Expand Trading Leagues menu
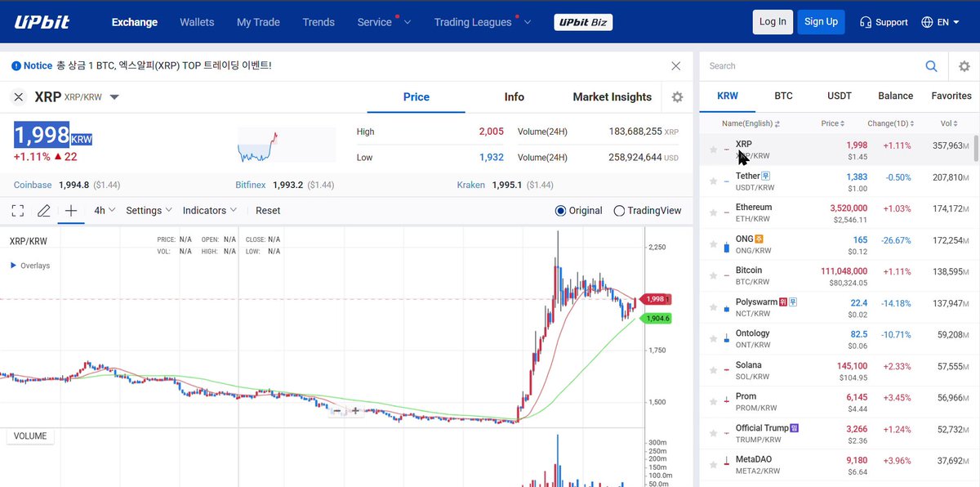Viewport: 980px width, 487px height. click(x=482, y=22)
